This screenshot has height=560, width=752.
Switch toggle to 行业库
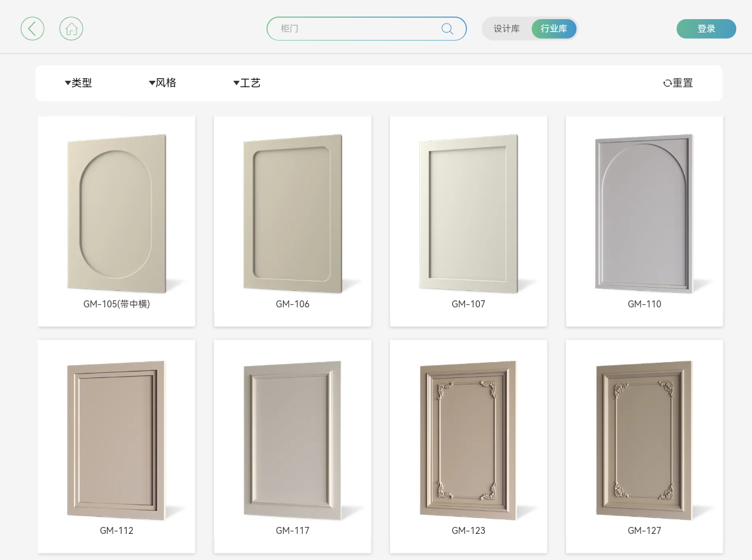554,29
